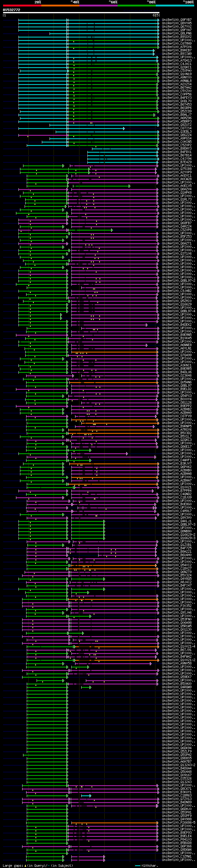Select hit UniRef100_B3RJV7
The width and height of the screenshot is (197, 868).
tap(177, 464)
